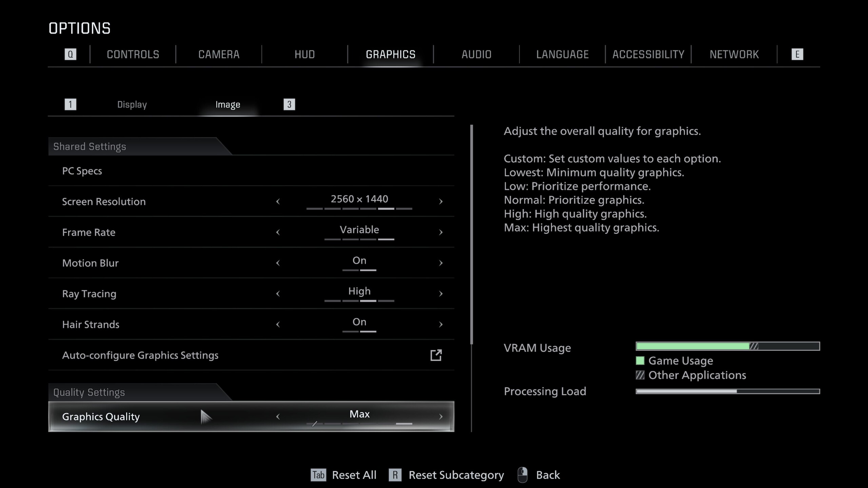Click the Q key icon for previous category

click(71, 54)
